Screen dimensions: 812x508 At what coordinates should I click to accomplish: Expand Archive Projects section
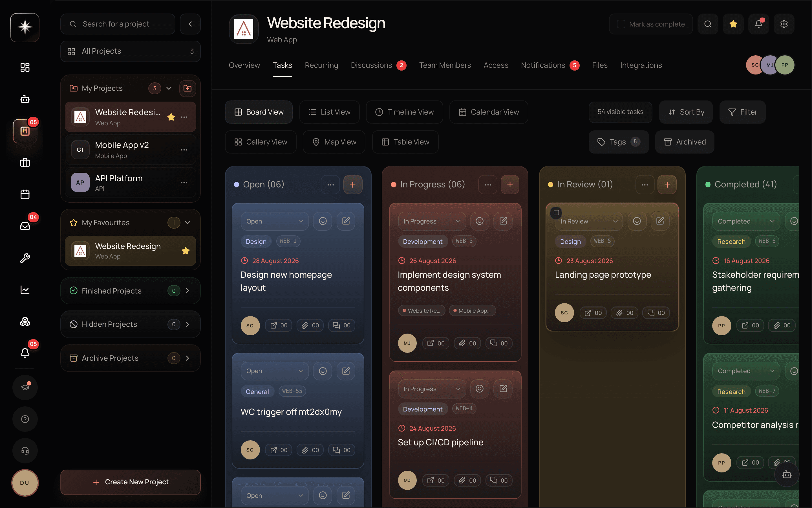click(x=187, y=358)
